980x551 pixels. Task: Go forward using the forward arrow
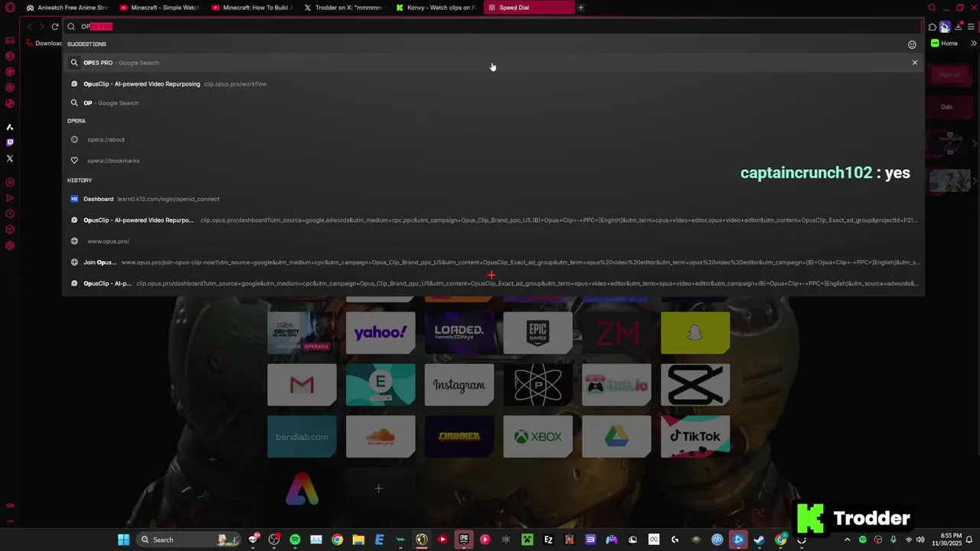point(41,27)
